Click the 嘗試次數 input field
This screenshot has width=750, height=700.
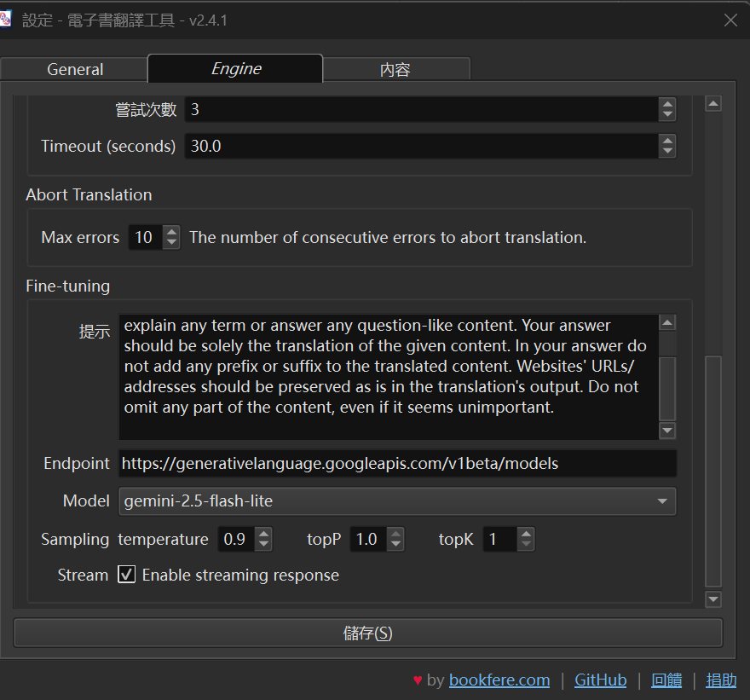point(421,110)
